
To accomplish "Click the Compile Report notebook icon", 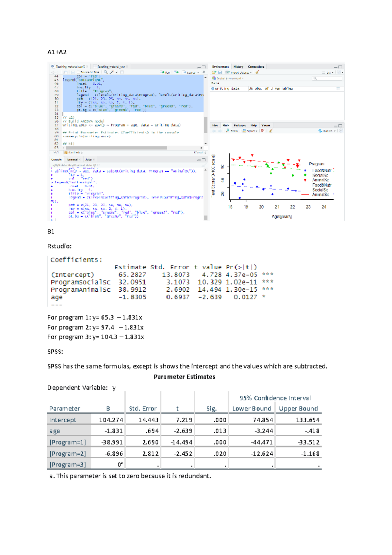I will tap(122, 72).
